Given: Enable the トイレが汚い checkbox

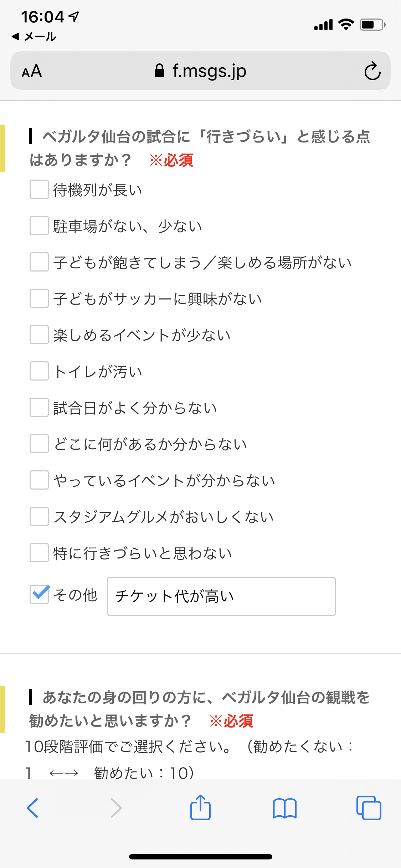Looking at the screenshot, I should [39, 371].
